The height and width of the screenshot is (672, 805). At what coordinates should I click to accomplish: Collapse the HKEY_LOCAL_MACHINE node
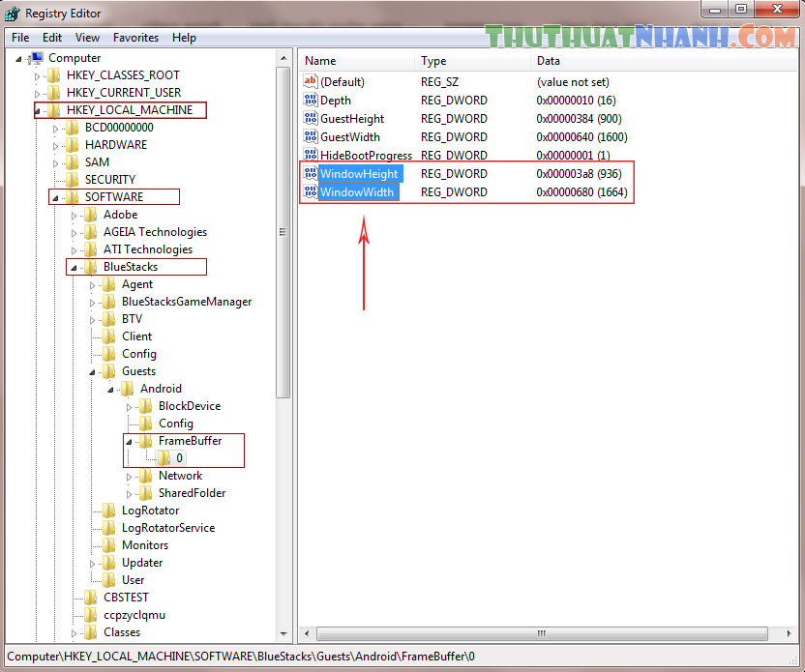tap(37, 111)
